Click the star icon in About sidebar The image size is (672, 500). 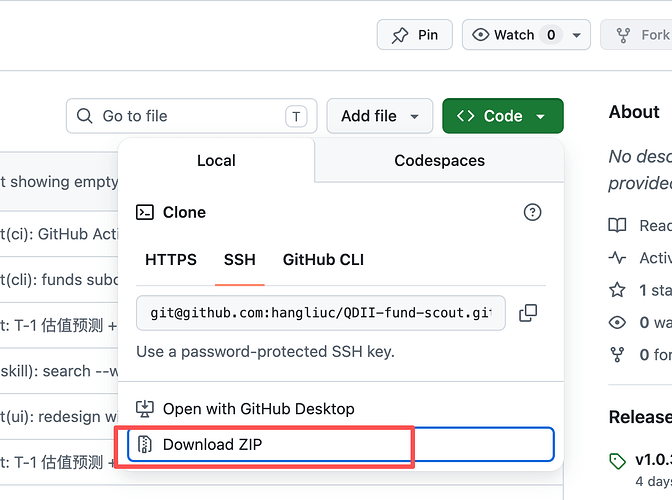coord(617,290)
